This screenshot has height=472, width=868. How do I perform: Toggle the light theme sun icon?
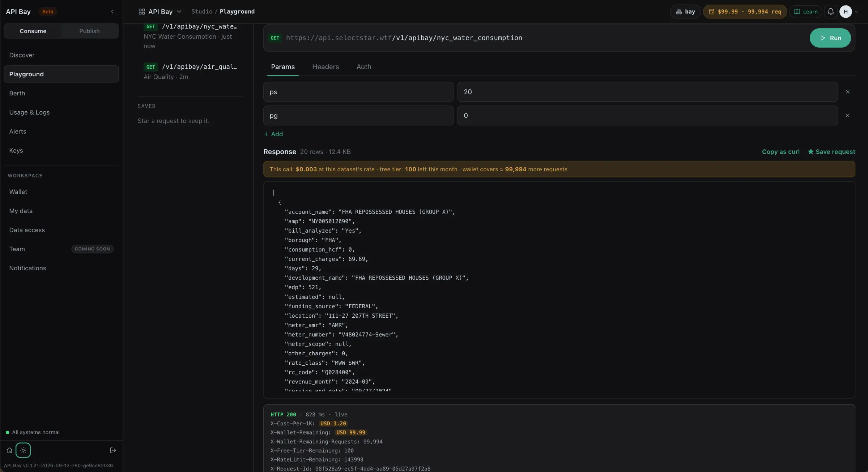point(23,450)
